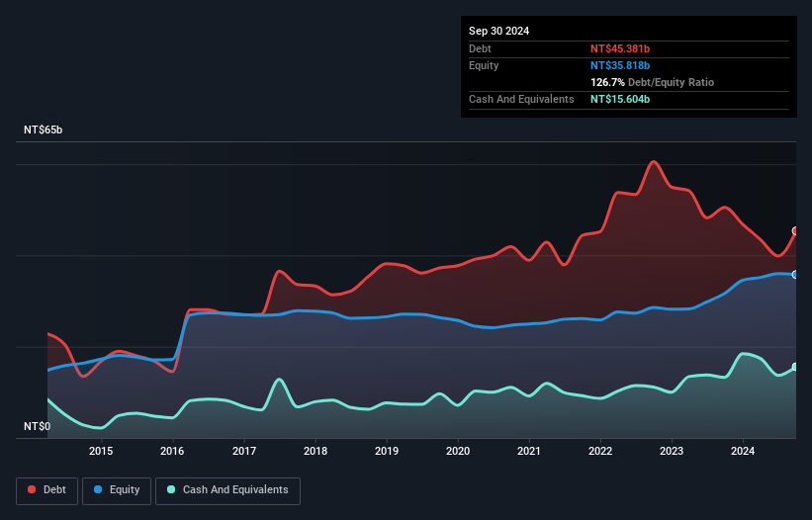The image size is (812, 520).
Task: Click the 126.7% Debt/Equity Ratio text
Action: pyautogui.click(x=652, y=82)
